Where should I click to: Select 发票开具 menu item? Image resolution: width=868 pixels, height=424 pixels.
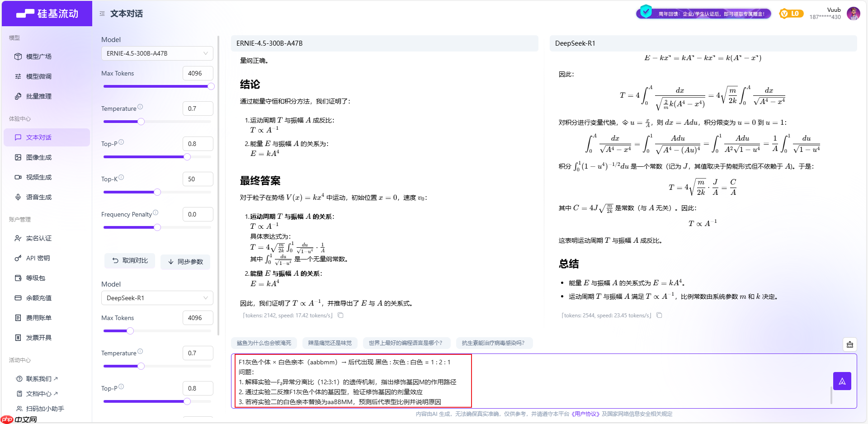click(38, 337)
